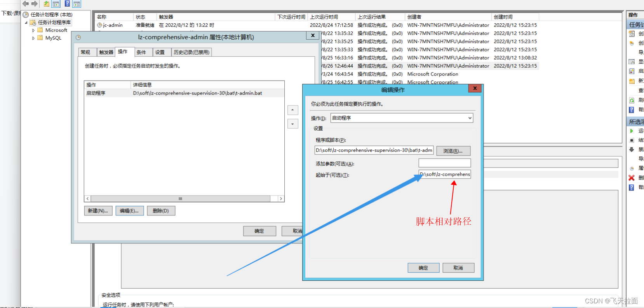Click 取消 in the 编辑操作 dialog

[x=458, y=268]
